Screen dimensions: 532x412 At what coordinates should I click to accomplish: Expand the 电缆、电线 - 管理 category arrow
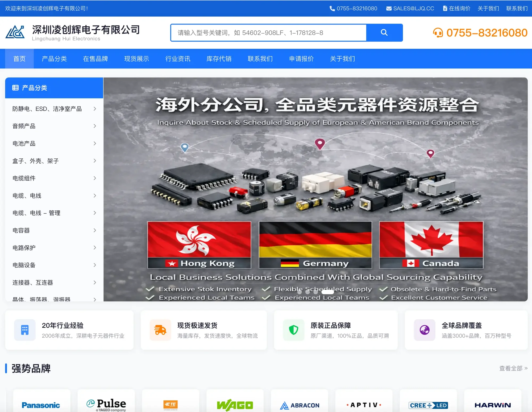95,213
